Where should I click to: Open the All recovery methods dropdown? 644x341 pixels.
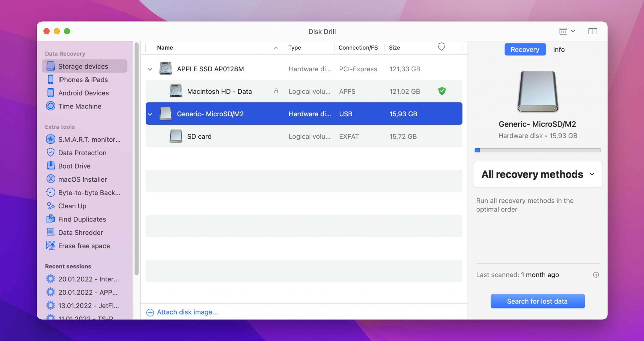(538, 174)
